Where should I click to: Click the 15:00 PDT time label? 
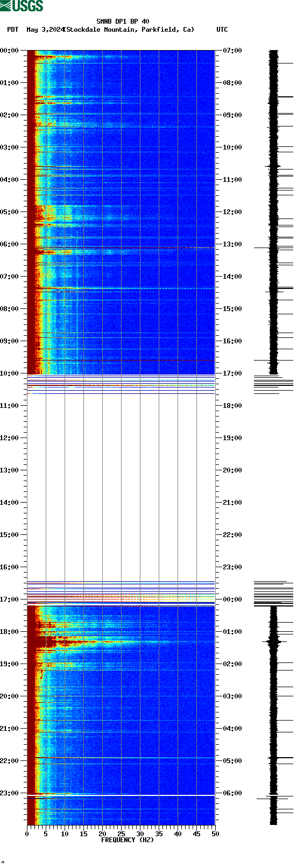(x=9, y=535)
